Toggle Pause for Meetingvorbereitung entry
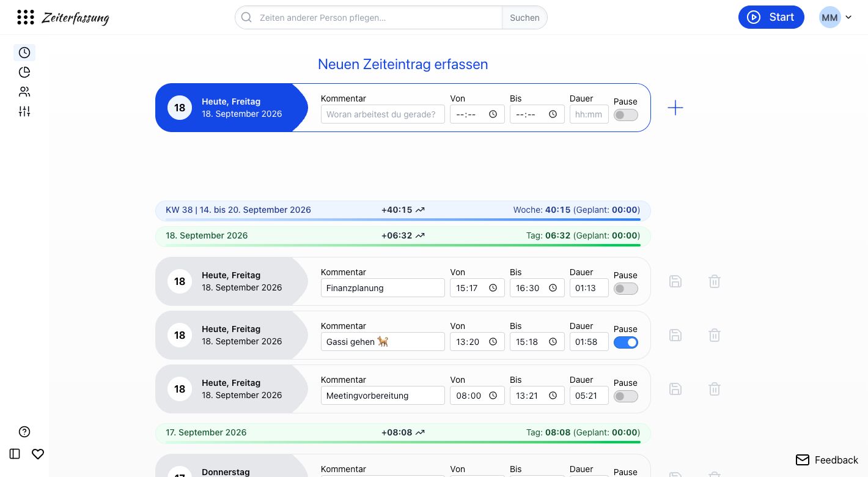Image resolution: width=868 pixels, height=477 pixels. 626,396
